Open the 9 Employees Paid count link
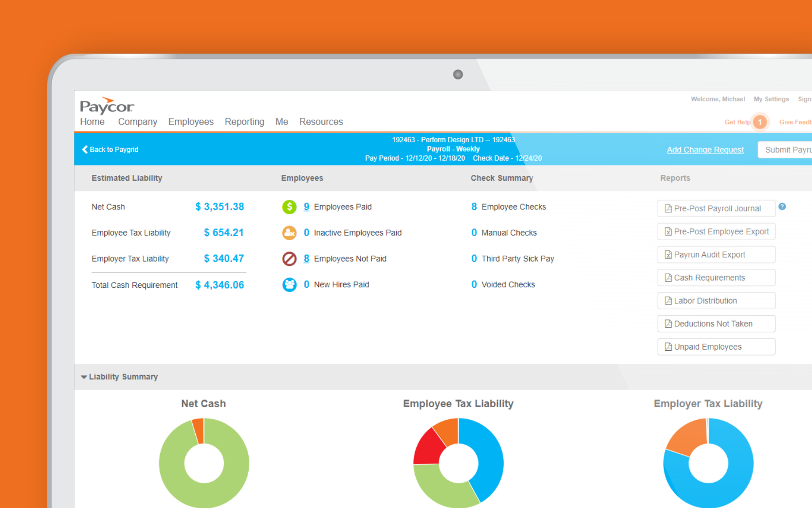This screenshot has height=508, width=812. click(x=306, y=207)
